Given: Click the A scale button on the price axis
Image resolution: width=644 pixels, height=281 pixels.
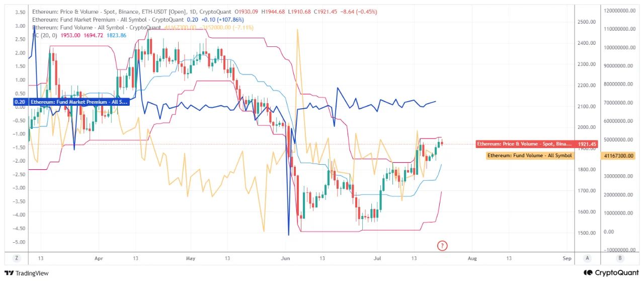Looking at the screenshot, I should point(587,258).
